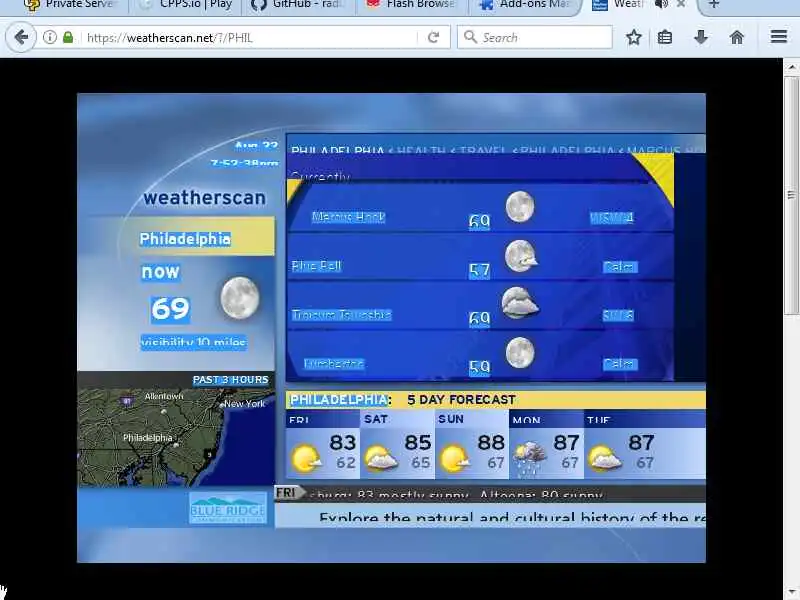Click the Blue Bell partly cloudy moon icon
Image resolution: width=800 pixels, height=600 pixels.
pyautogui.click(x=521, y=256)
